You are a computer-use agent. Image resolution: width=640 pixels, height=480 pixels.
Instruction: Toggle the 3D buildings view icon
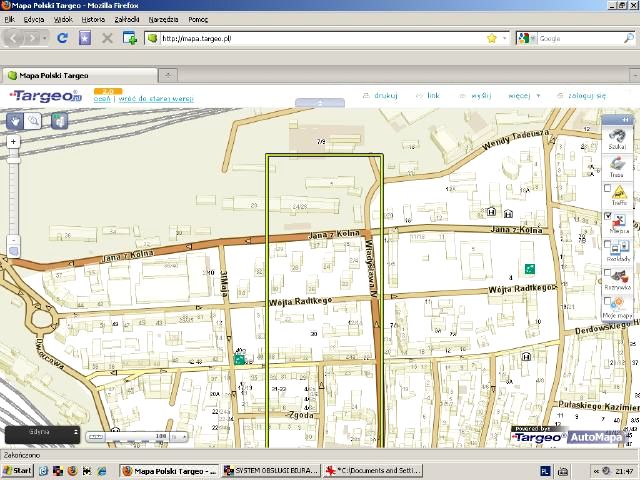(x=60, y=121)
